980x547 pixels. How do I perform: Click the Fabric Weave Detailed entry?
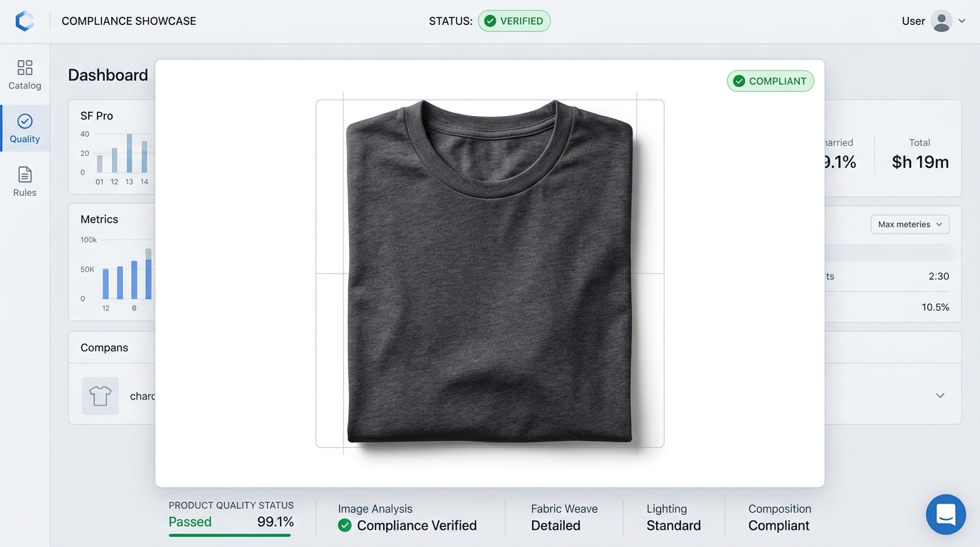point(564,518)
